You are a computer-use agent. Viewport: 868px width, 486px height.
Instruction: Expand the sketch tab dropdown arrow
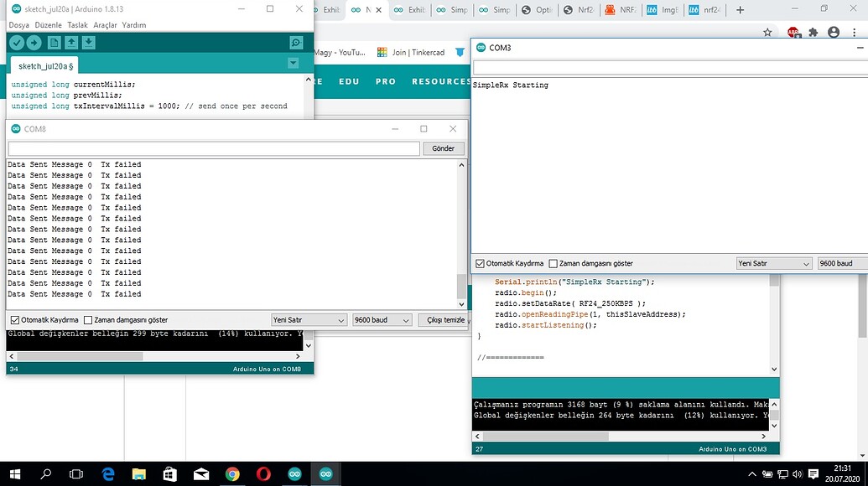293,64
